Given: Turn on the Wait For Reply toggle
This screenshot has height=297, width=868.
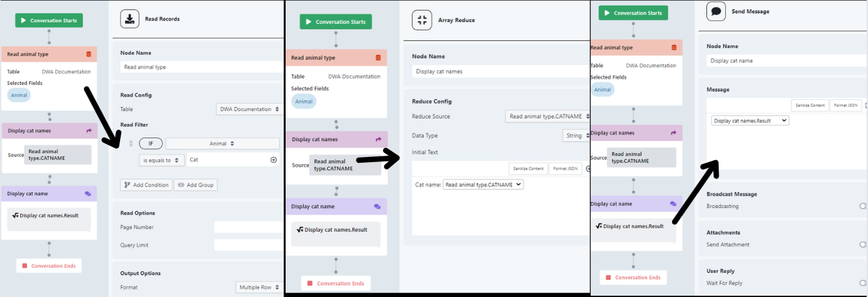Looking at the screenshot, I should (863, 283).
